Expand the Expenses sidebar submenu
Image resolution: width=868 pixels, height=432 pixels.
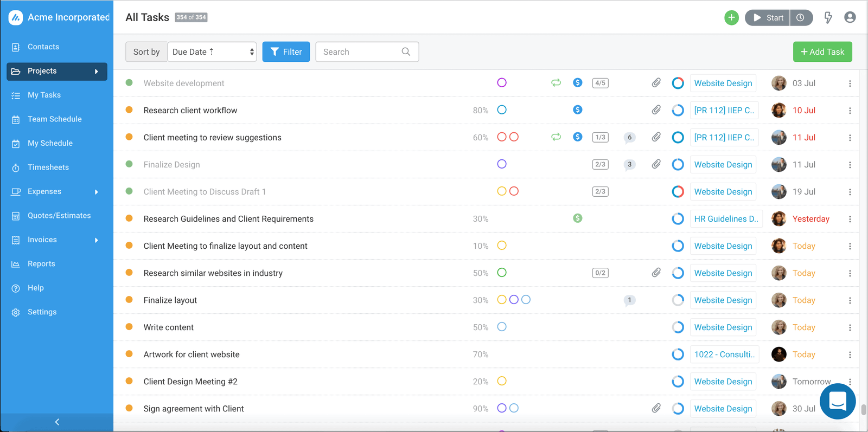pyautogui.click(x=97, y=192)
